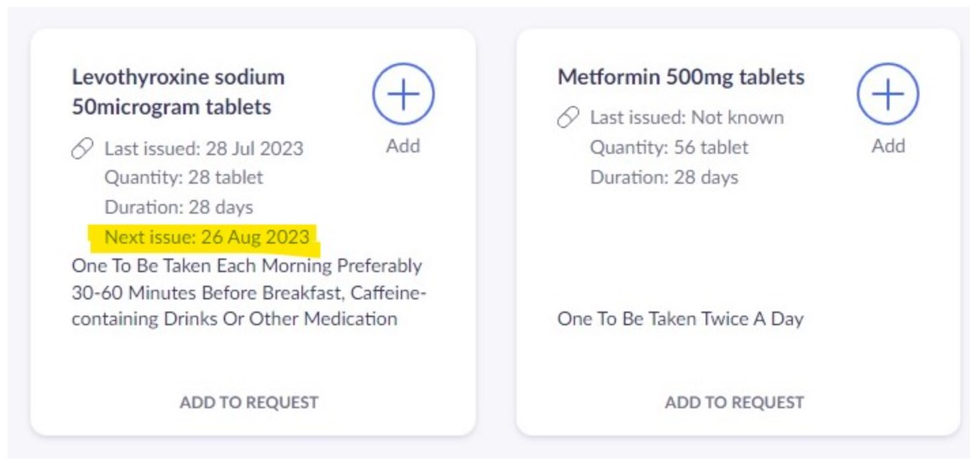
Task: Click the plus icon for Metformin 500mg
Action: pos(887,95)
